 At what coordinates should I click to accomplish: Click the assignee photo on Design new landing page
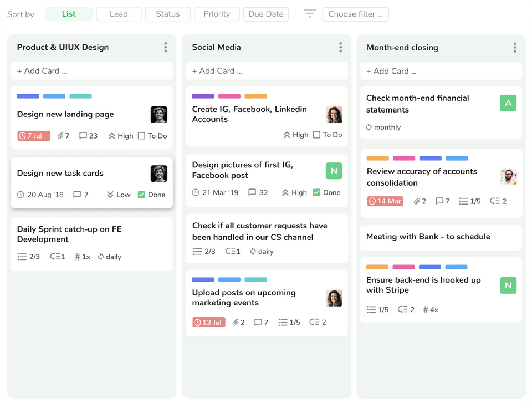159,115
